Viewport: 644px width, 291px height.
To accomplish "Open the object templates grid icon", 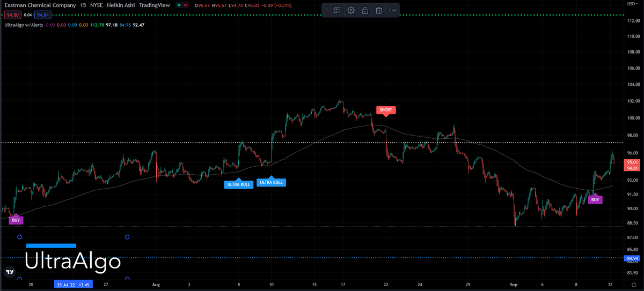I will tap(338, 10).
